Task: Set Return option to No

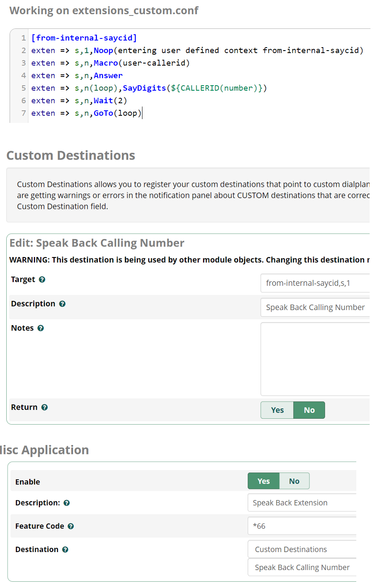Action: (x=309, y=410)
